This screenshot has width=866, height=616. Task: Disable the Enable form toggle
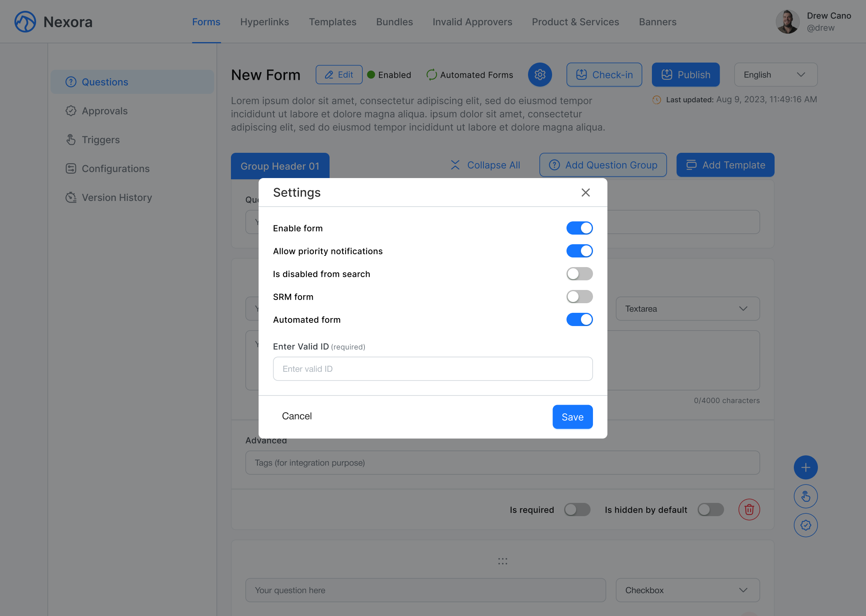pyautogui.click(x=579, y=228)
